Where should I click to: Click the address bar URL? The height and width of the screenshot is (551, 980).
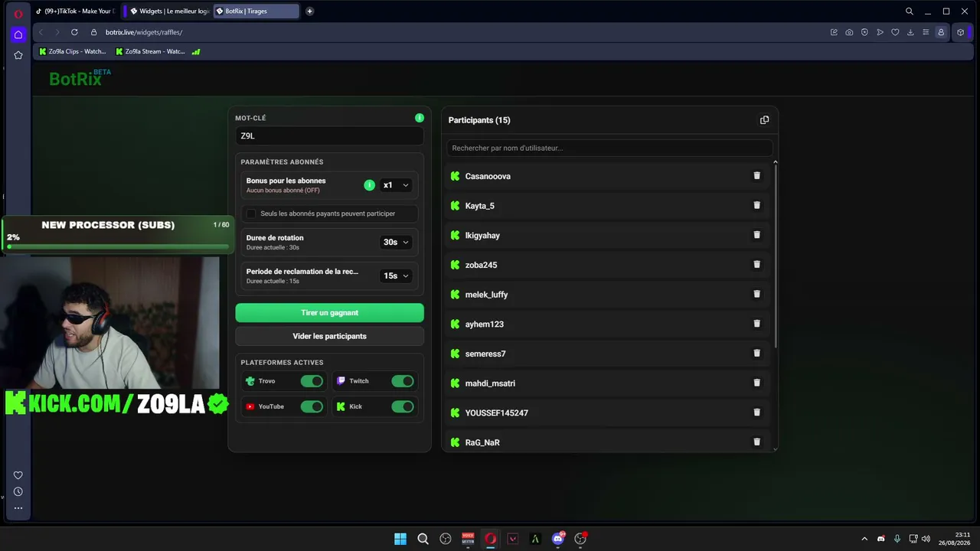coord(144,32)
